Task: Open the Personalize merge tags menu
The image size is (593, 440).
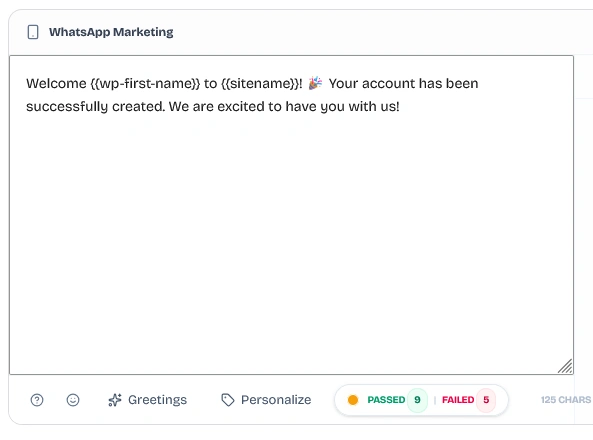Action: pos(266,400)
